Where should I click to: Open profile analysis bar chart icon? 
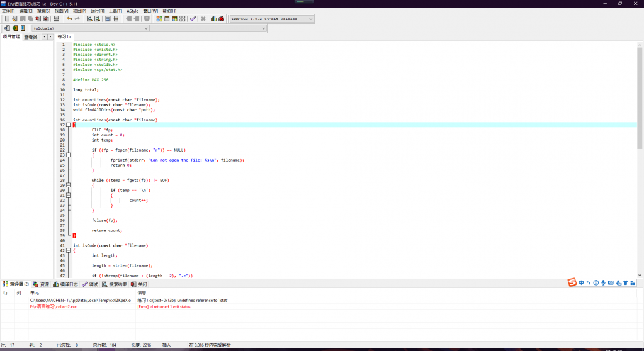(213, 19)
